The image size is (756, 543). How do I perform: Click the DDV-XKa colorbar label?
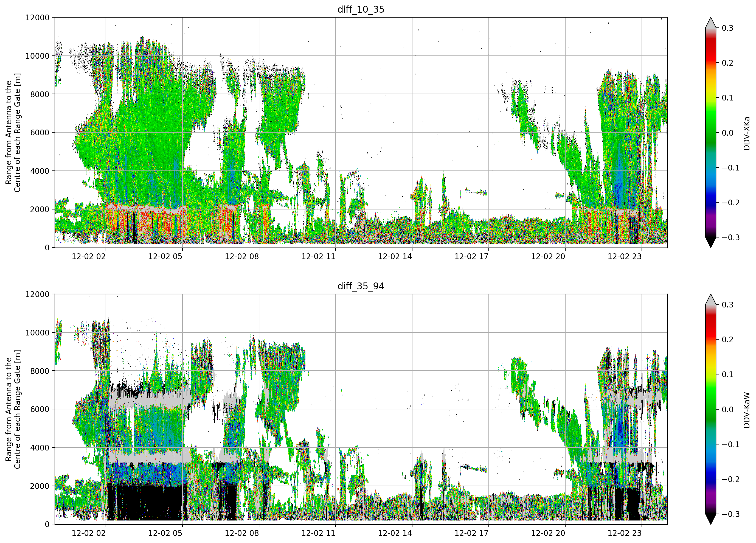pos(746,133)
